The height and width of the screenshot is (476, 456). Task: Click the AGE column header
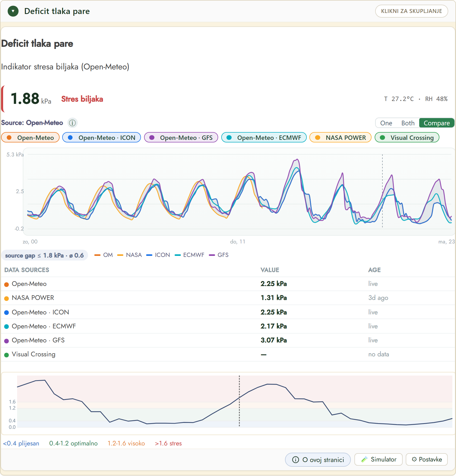374,270
